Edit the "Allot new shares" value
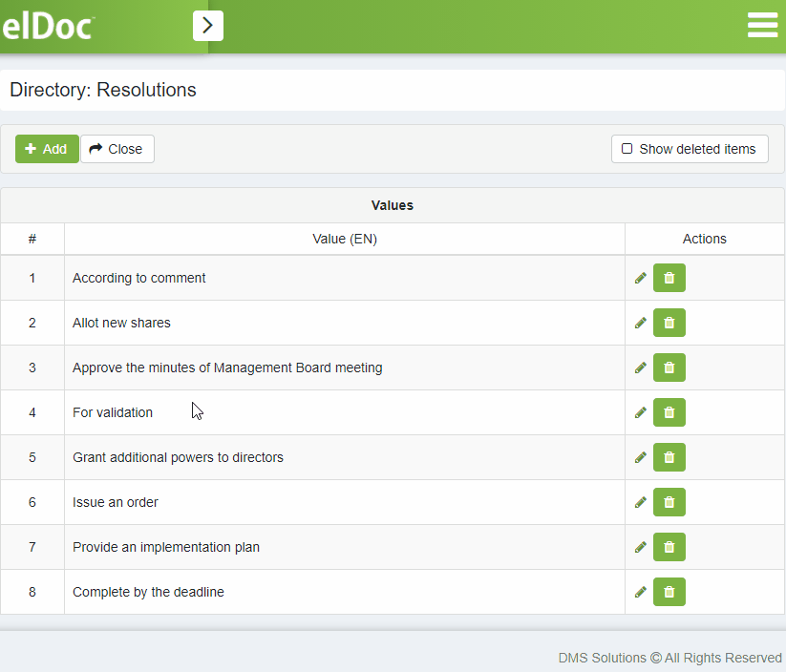The width and height of the screenshot is (786, 672). coord(641,323)
